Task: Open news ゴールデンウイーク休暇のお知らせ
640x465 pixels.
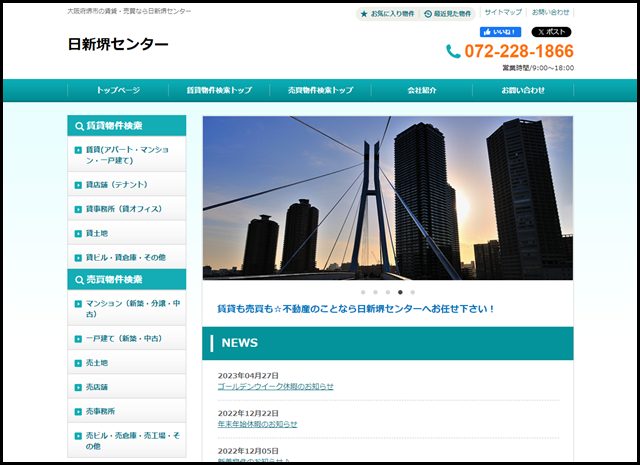Action: 276,386
